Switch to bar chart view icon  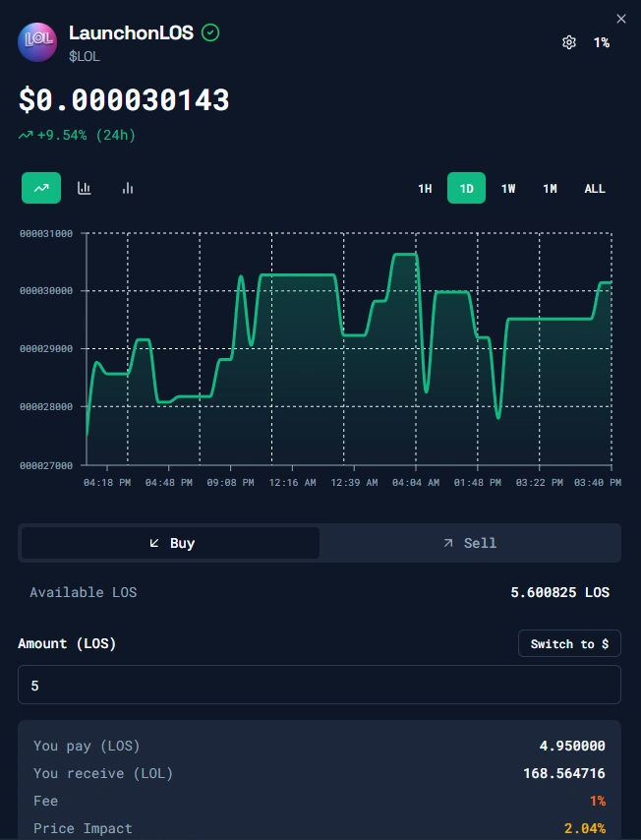(x=128, y=188)
